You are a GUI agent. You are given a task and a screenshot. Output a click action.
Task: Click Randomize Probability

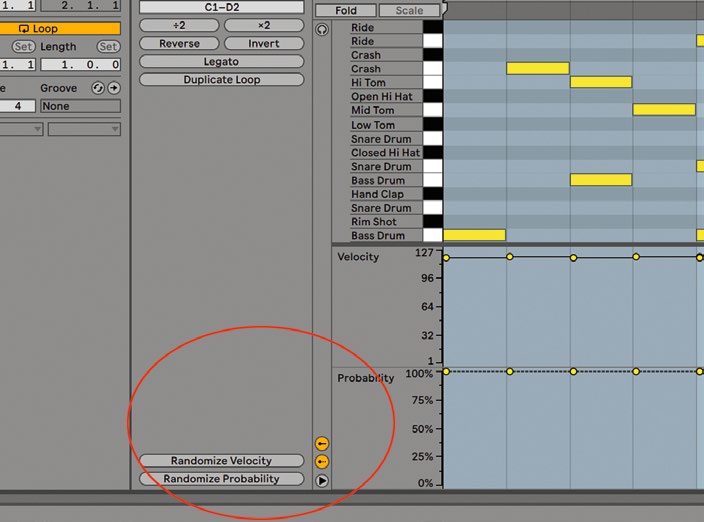(x=221, y=478)
